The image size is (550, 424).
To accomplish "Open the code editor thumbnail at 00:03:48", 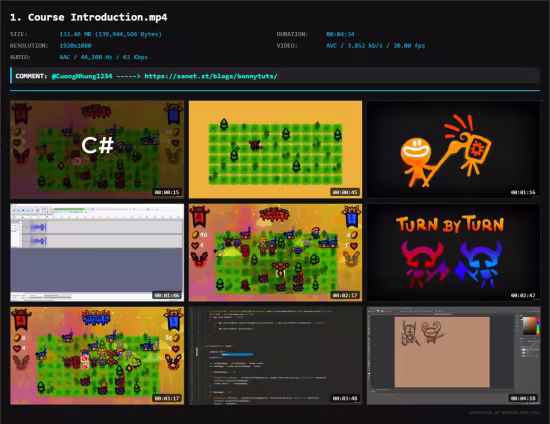I will point(275,356).
